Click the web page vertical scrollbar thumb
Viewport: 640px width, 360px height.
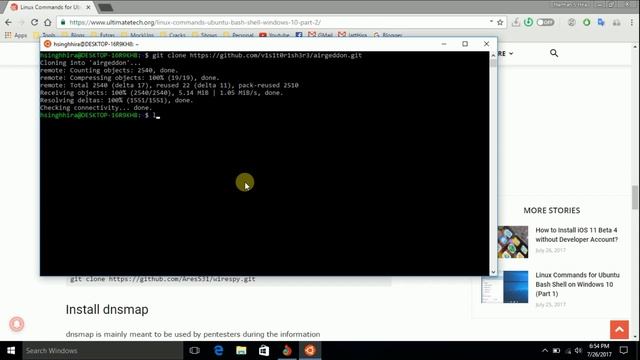[635, 198]
